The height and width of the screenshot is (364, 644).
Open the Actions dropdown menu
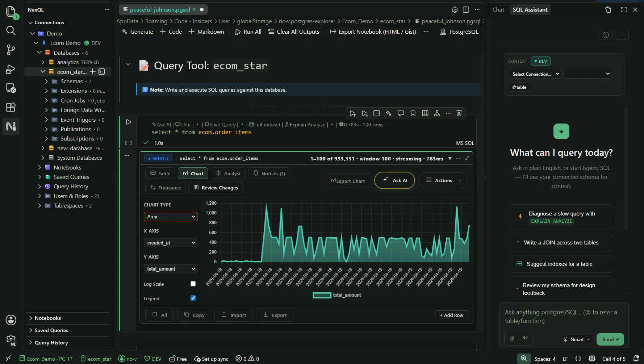(443, 180)
